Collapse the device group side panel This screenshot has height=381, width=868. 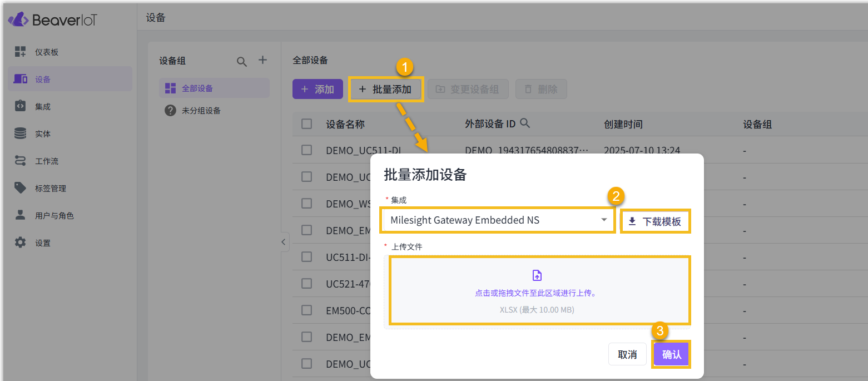(283, 242)
